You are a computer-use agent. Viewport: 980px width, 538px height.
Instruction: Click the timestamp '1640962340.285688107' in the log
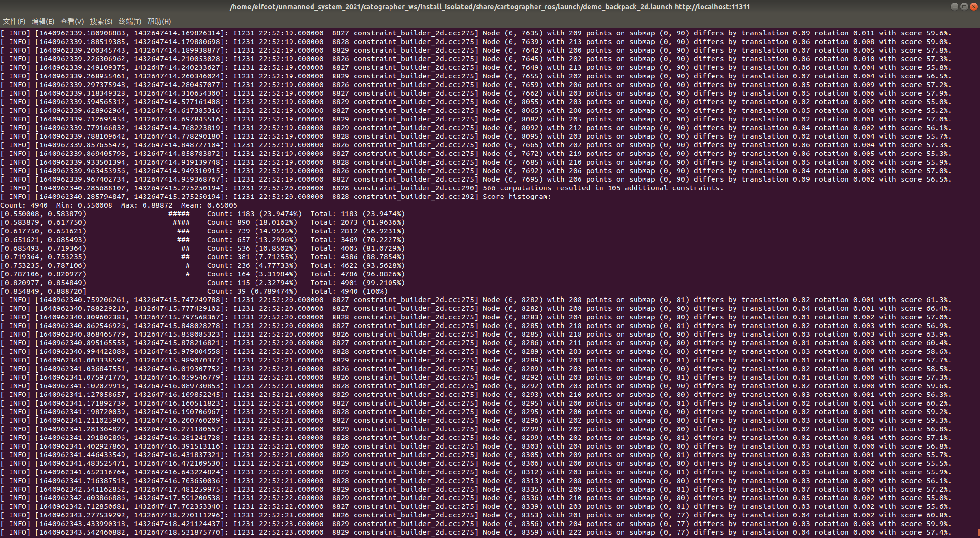82,188
